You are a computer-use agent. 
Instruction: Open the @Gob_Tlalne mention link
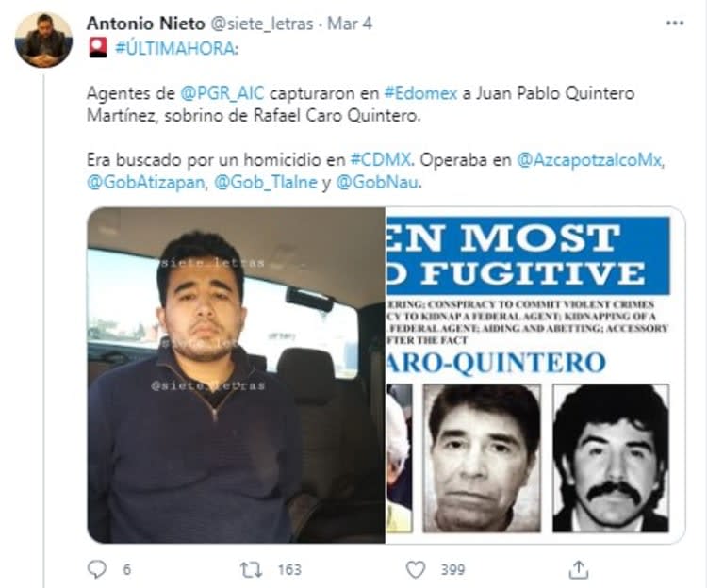[266, 183]
